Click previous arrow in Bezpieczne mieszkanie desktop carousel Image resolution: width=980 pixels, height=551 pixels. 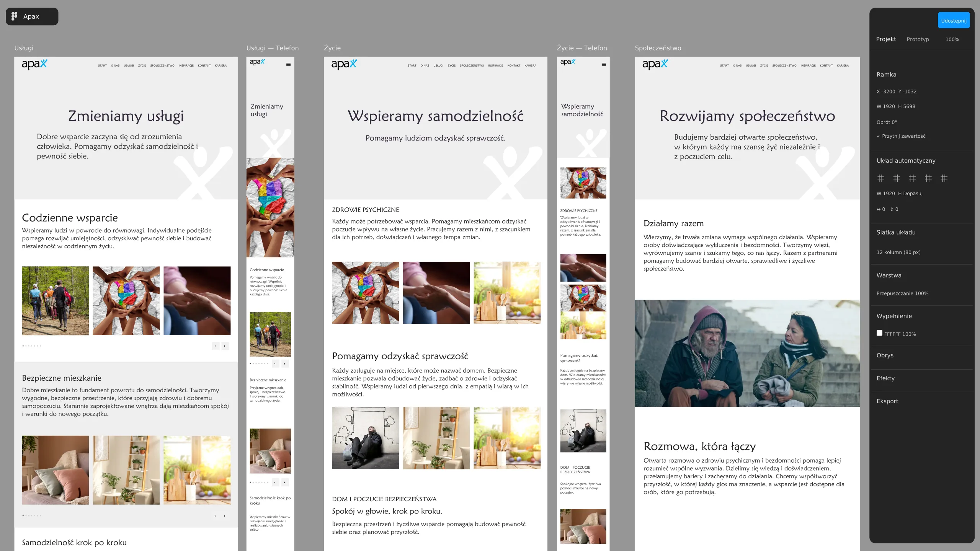coord(215,516)
